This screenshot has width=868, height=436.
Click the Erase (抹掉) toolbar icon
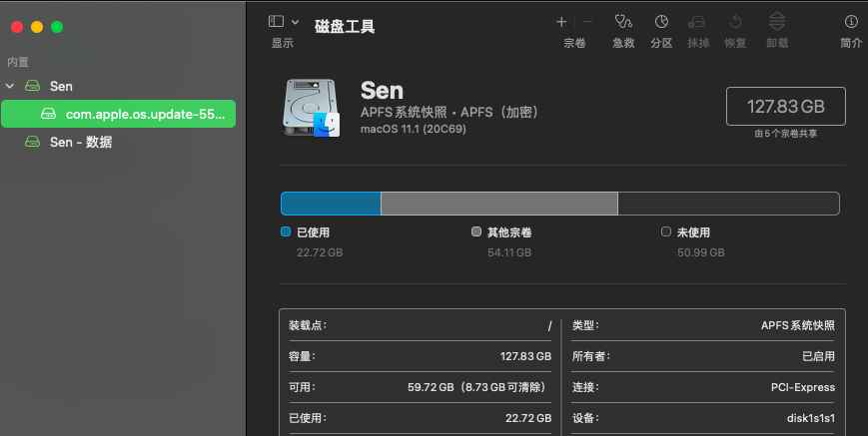pyautogui.click(x=697, y=22)
